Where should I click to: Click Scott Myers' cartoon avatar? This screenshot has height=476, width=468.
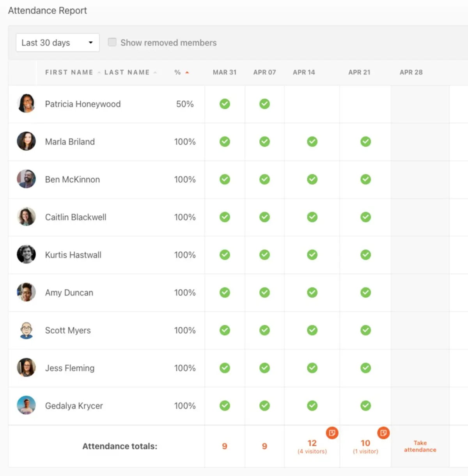coord(26,330)
